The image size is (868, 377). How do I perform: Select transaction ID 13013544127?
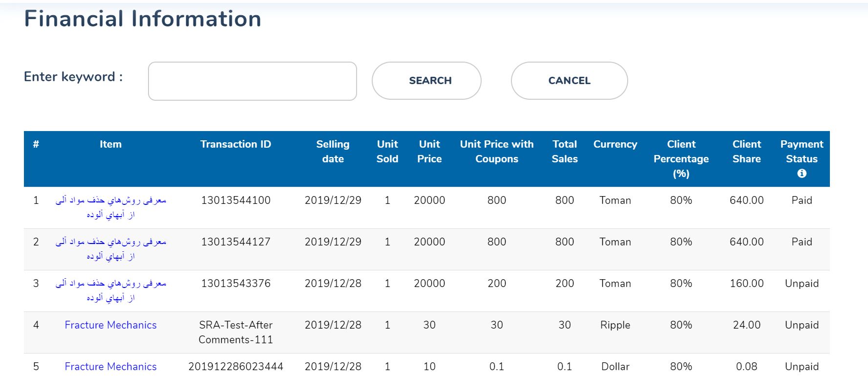pos(236,242)
